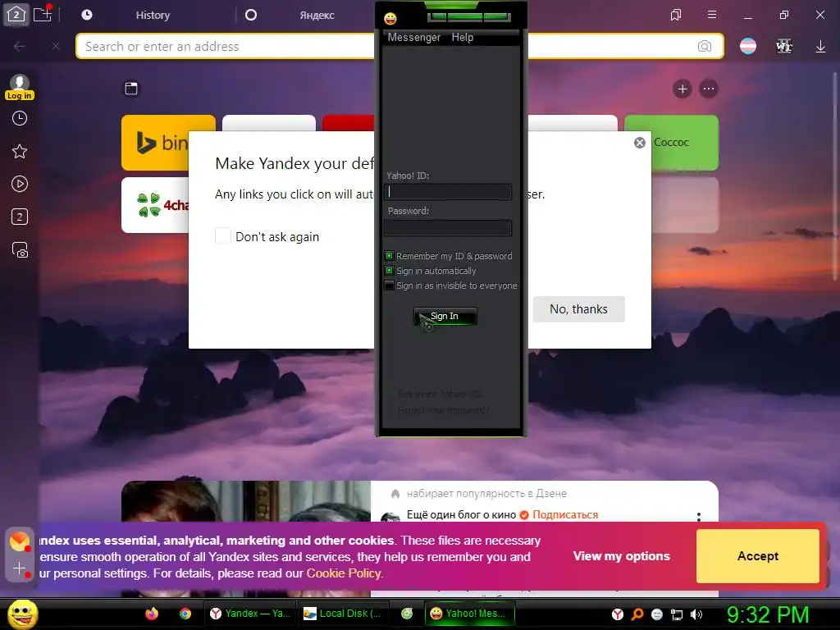The image size is (840, 630).
Task: Accept the Yandex cookies
Action: pyautogui.click(x=757, y=556)
